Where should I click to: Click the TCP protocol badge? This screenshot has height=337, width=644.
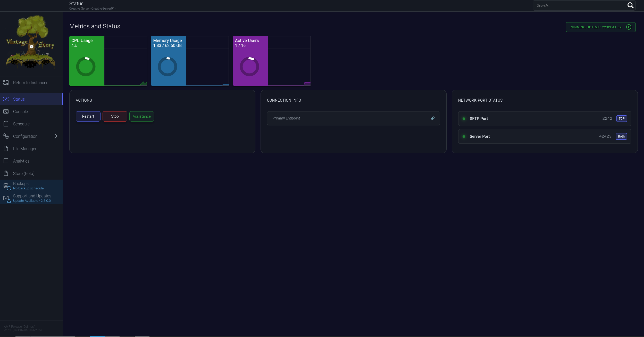(622, 119)
